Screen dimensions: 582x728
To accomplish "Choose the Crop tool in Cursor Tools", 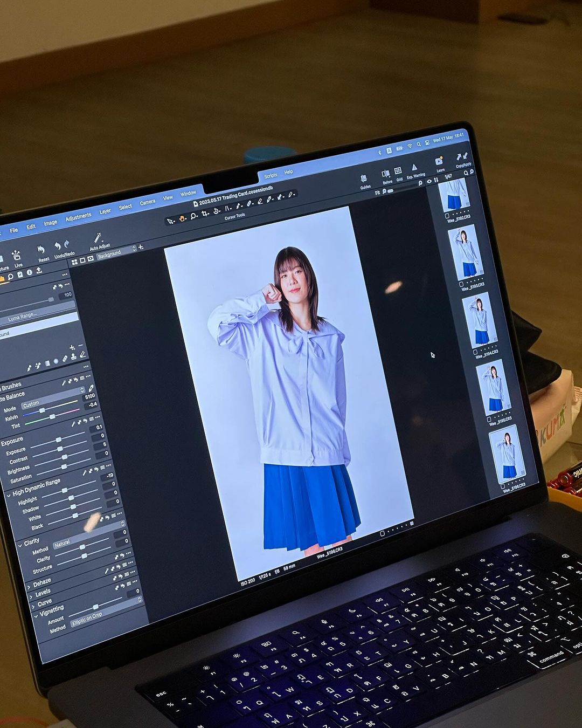I will [x=205, y=214].
